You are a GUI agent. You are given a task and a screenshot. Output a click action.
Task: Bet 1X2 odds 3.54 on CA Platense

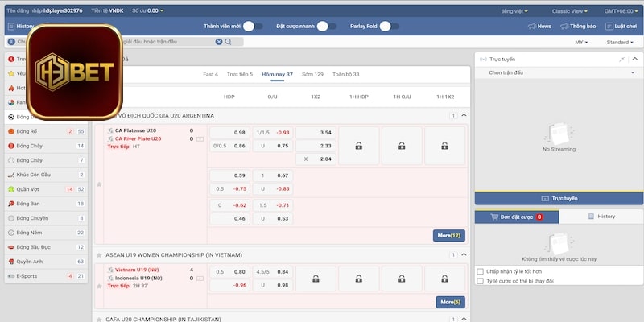point(316,133)
